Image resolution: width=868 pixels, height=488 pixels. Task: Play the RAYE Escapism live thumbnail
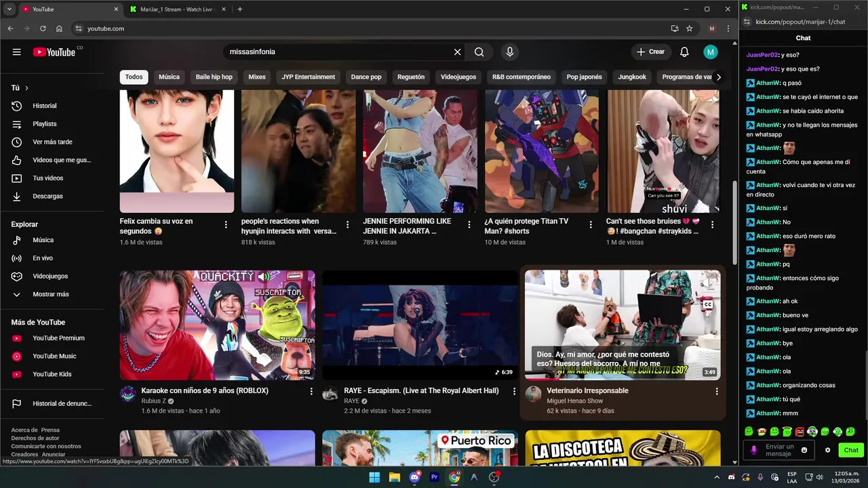(x=420, y=325)
